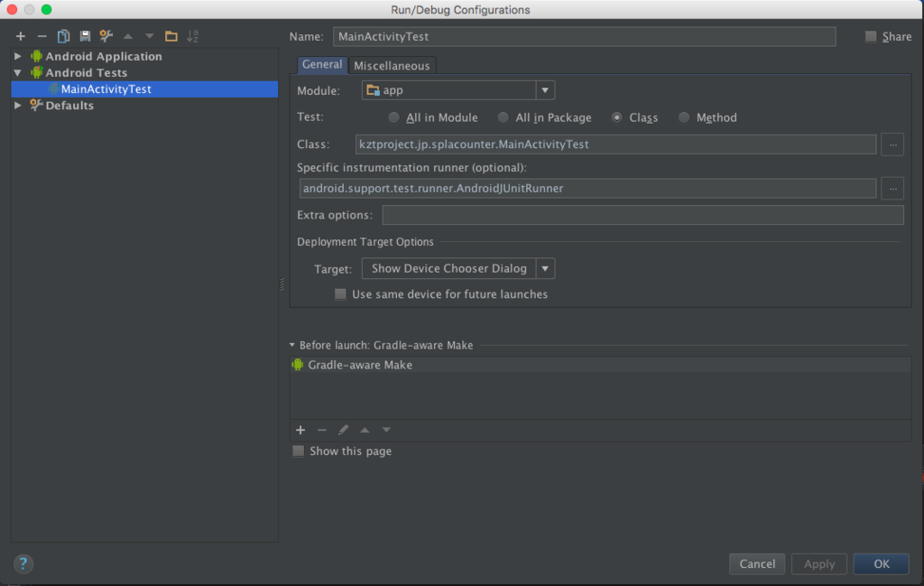924x586 pixels.
Task: Enable the Share checkbox
Action: coord(871,36)
